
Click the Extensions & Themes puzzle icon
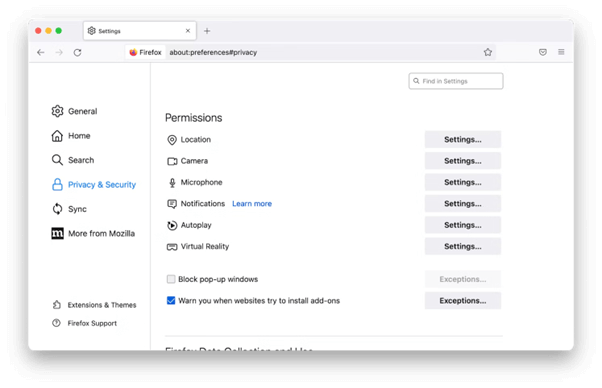(x=56, y=304)
